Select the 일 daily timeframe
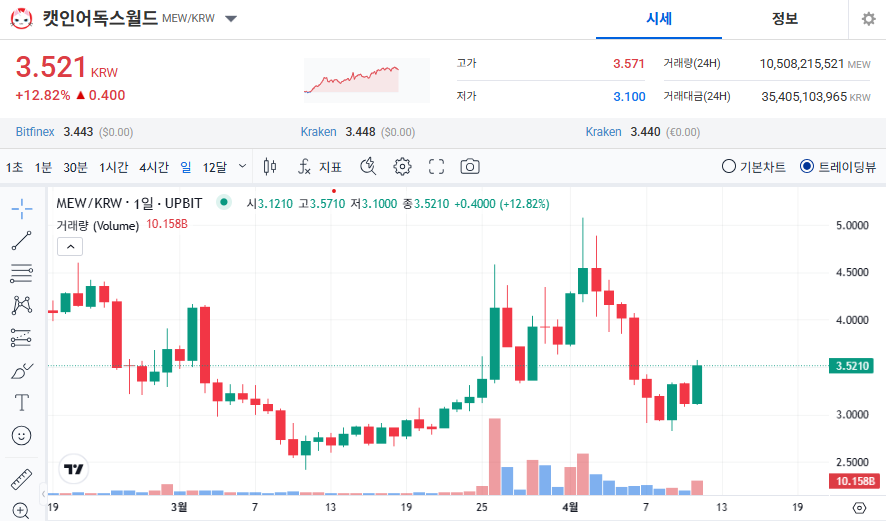Screen dimensions: 886x521 [x=186, y=167]
